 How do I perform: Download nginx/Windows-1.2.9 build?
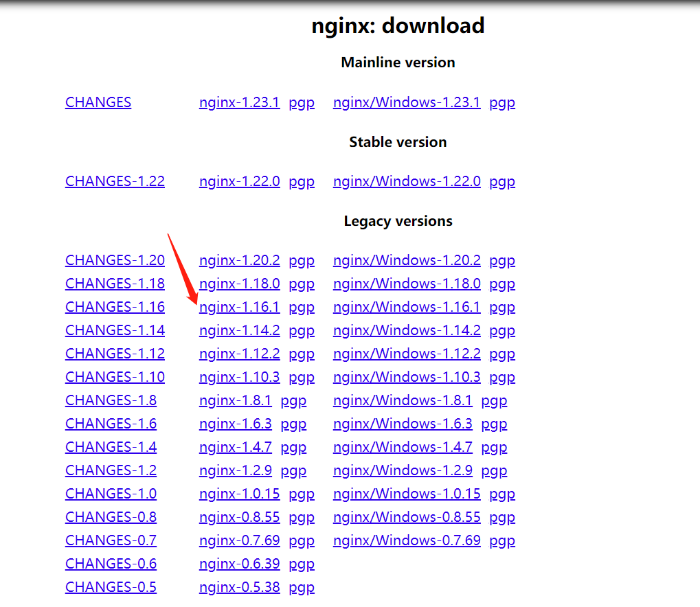pos(403,470)
